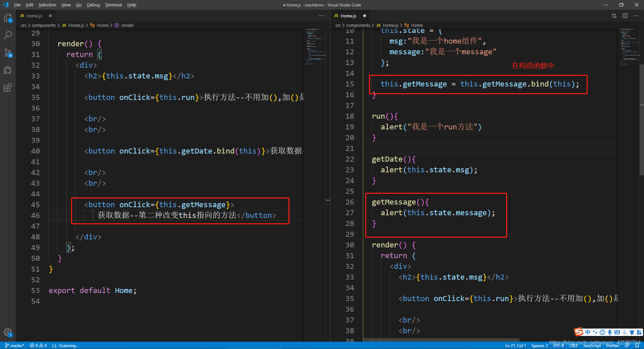Click the feedback icon in status bar
Image resolution: width=644 pixels, height=349 pixels.
627,346
